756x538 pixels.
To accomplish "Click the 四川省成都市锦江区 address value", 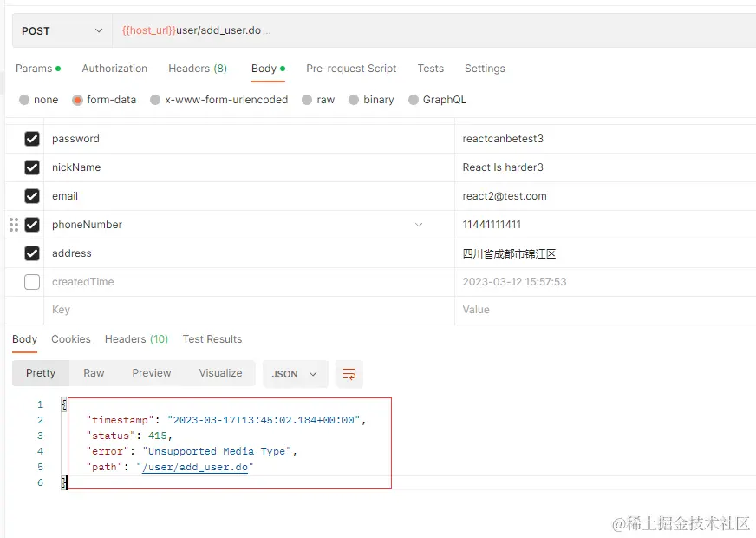I will pyautogui.click(x=509, y=253).
